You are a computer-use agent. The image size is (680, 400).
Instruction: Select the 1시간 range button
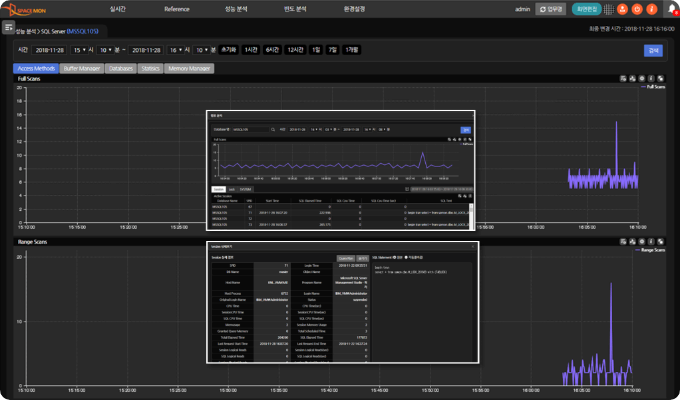pos(251,50)
